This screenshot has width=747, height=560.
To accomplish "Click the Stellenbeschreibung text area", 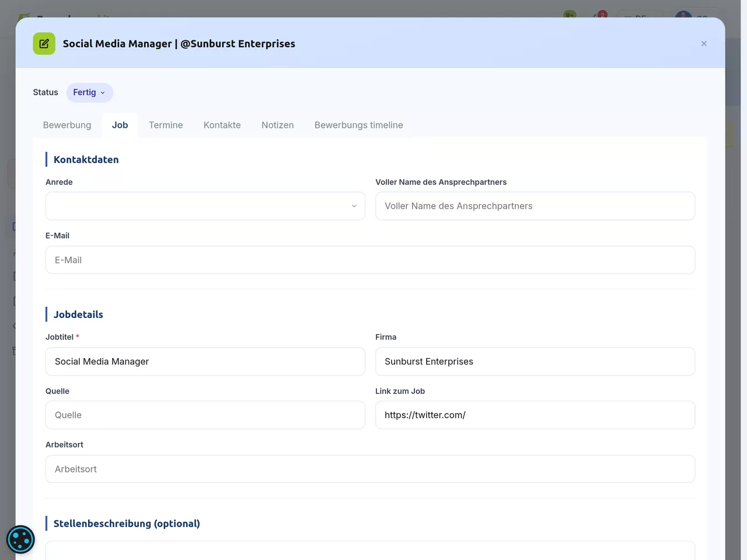I will point(370,551).
